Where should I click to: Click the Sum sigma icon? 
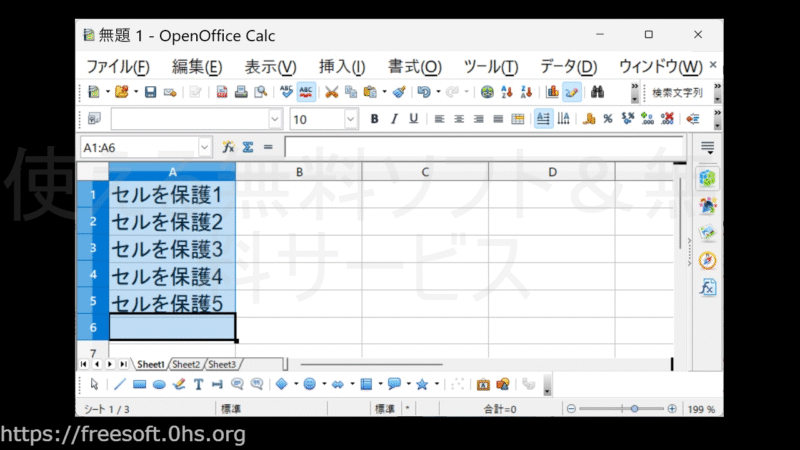(247, 147)
